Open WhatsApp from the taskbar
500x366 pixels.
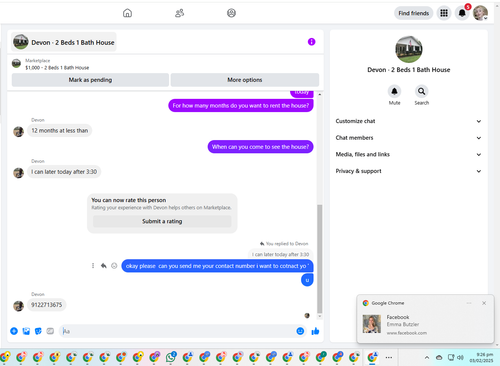(x=171, y=357)
